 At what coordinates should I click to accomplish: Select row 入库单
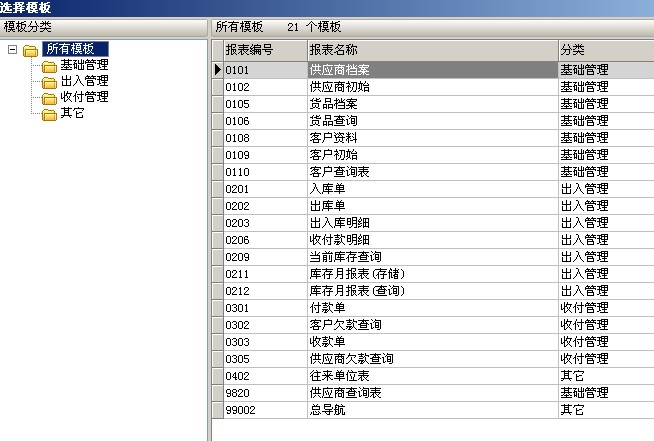(433, 189)
